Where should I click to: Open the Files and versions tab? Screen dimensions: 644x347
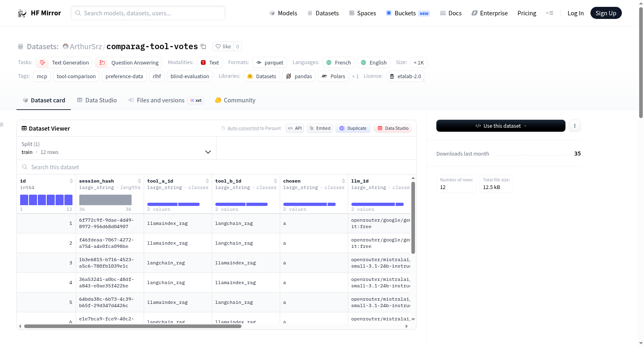[166, 100]
